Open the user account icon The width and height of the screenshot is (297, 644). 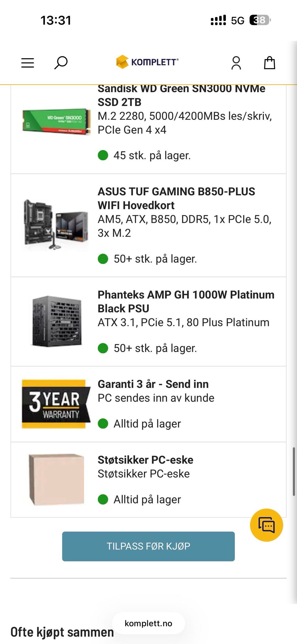point(236,63)
